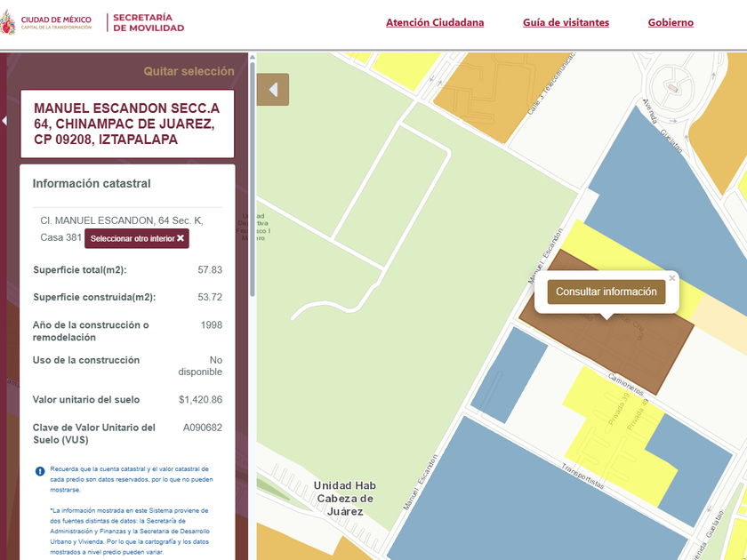
Task: Click the Unidad Hab Cabeza de Juárez map label
Action: pos(345,499)
